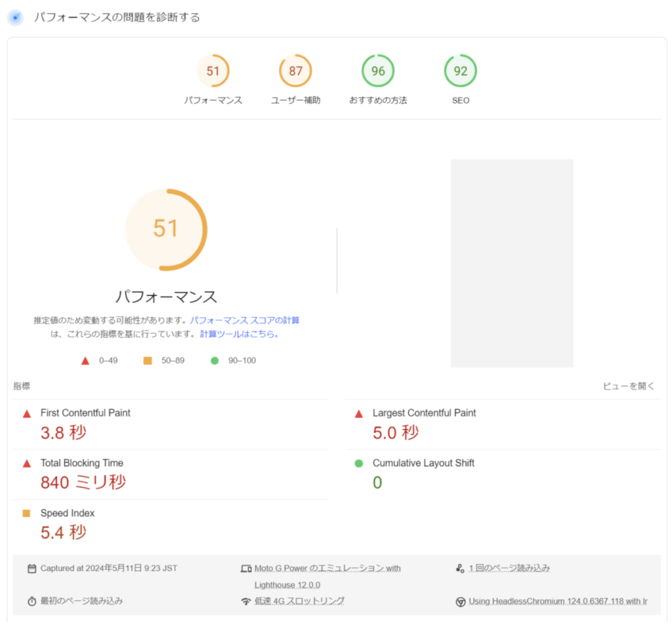Go to the SEO score gauge 92

pos(461,72)
